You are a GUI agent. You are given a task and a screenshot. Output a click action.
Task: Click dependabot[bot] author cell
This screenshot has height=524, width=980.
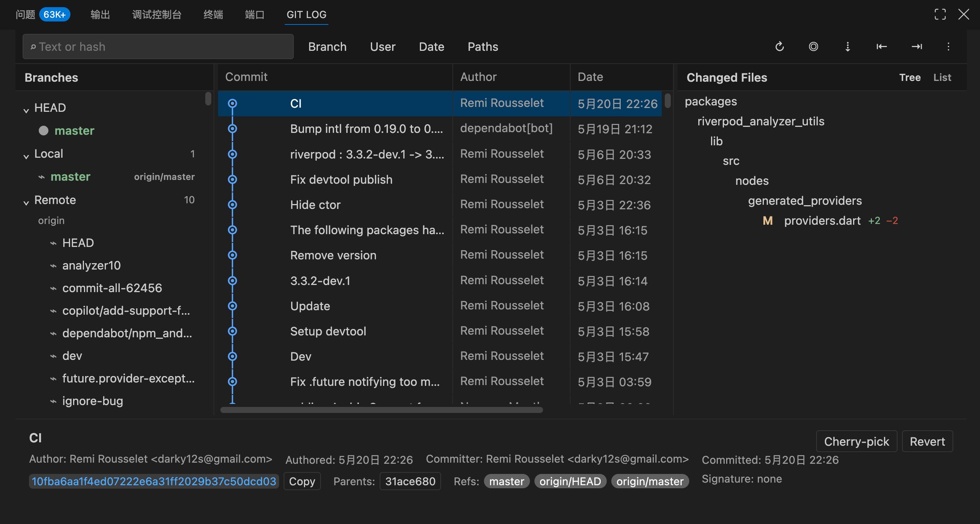[506, 128]
